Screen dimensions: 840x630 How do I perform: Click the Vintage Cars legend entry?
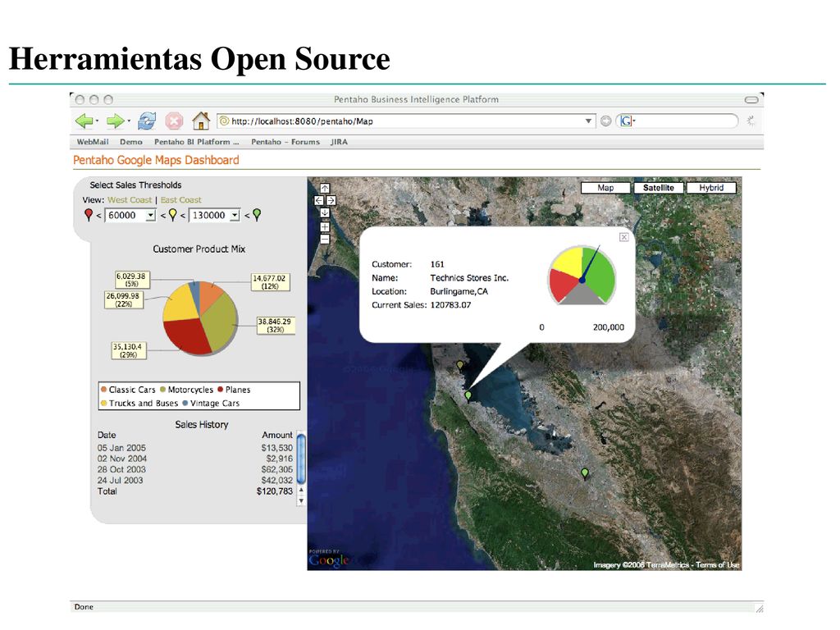click(211, 403)
